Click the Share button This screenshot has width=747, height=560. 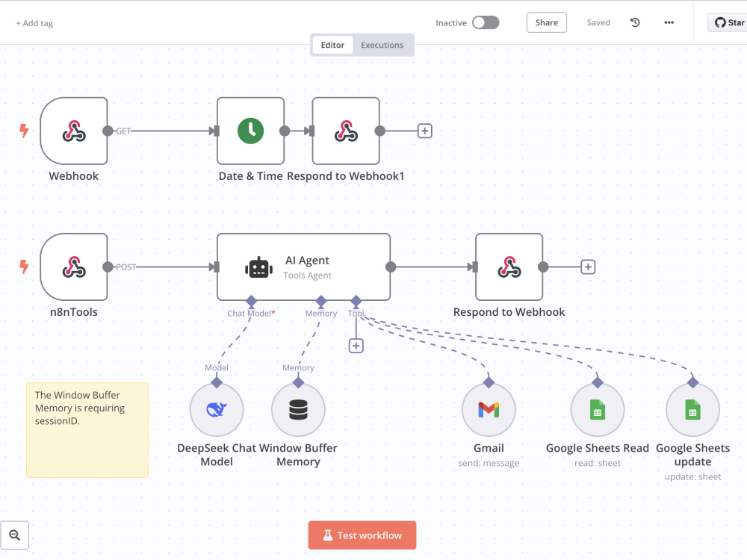pos(547,22)
